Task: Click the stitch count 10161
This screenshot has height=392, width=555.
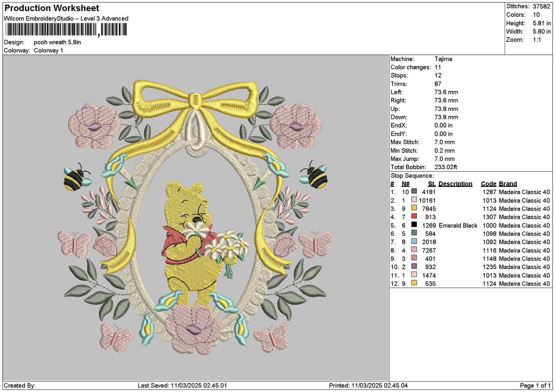Action: [x=427, y=200]
